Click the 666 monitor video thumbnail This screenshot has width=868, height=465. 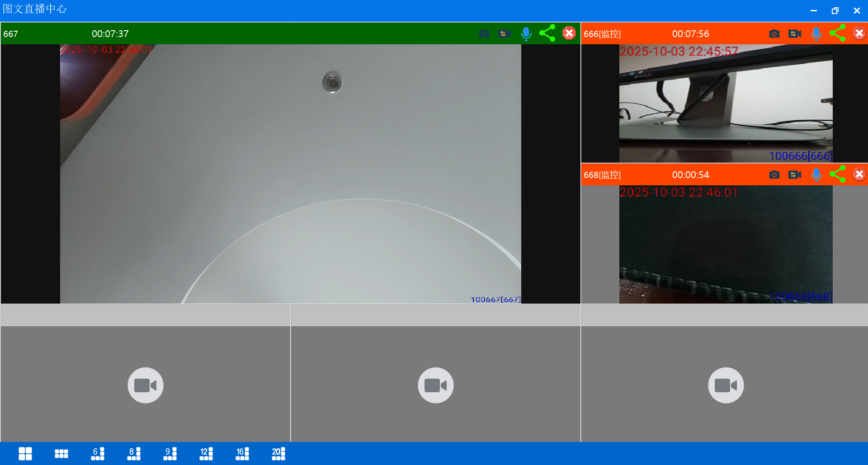(x=726, y=103)
